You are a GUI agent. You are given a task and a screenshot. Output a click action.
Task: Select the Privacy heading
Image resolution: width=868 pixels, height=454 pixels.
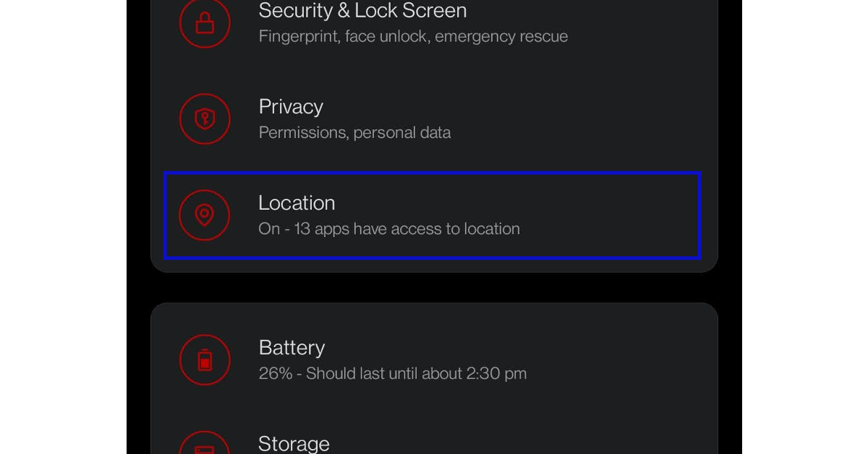(291, 107)
